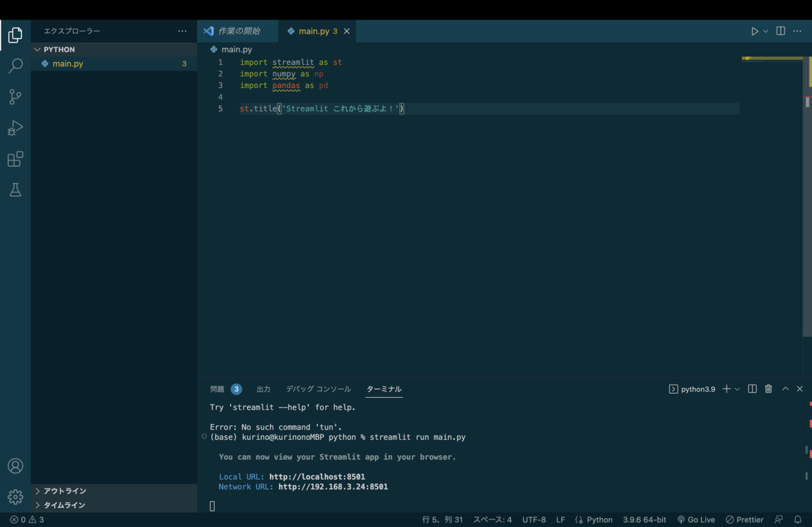Open main.py in the explorer tree
Image resolution: width=812 pixels, height=527 pixels.
(114, 64)
